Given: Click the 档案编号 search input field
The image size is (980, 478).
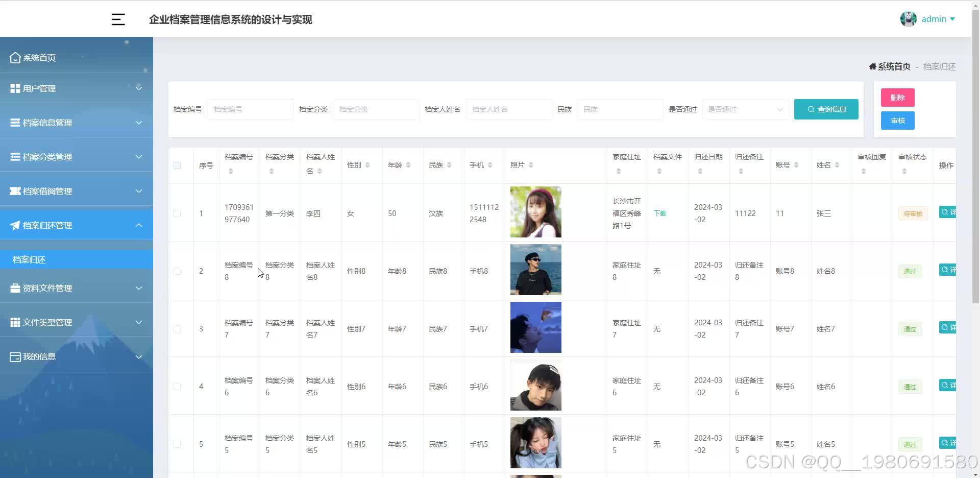Looking at the screenshot, I should [250, 109].
